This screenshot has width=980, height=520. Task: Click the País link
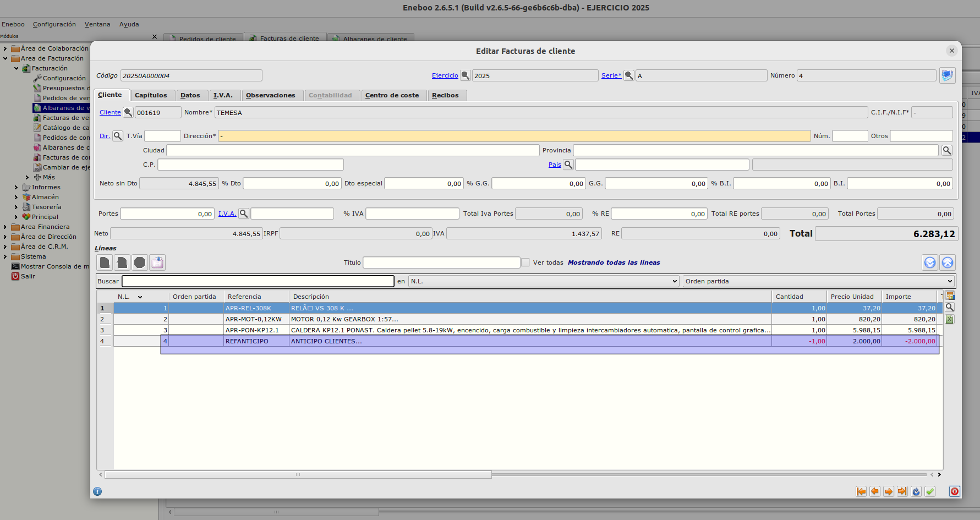pos(555,165)
